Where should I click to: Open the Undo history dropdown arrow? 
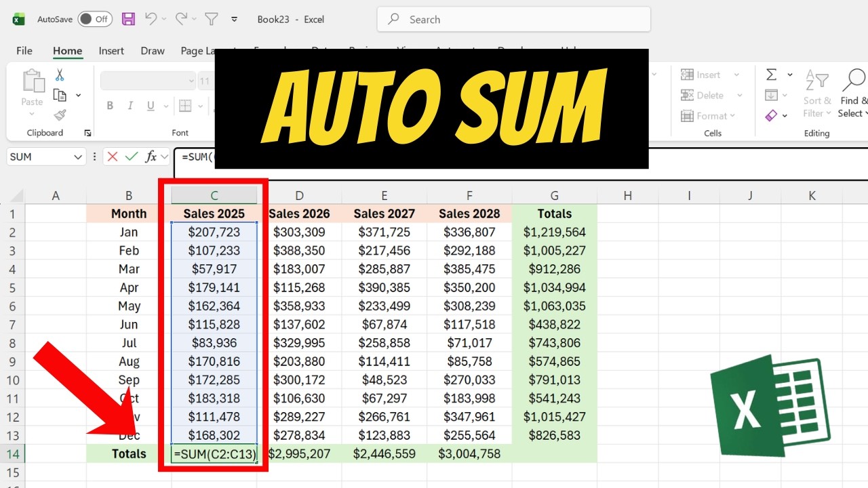click(x=165, y=19)
